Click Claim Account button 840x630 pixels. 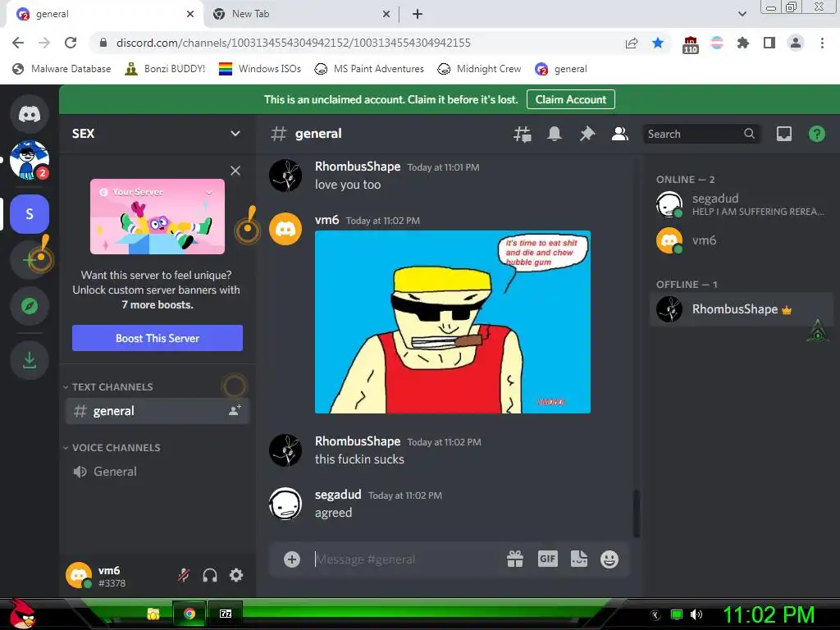571,99
